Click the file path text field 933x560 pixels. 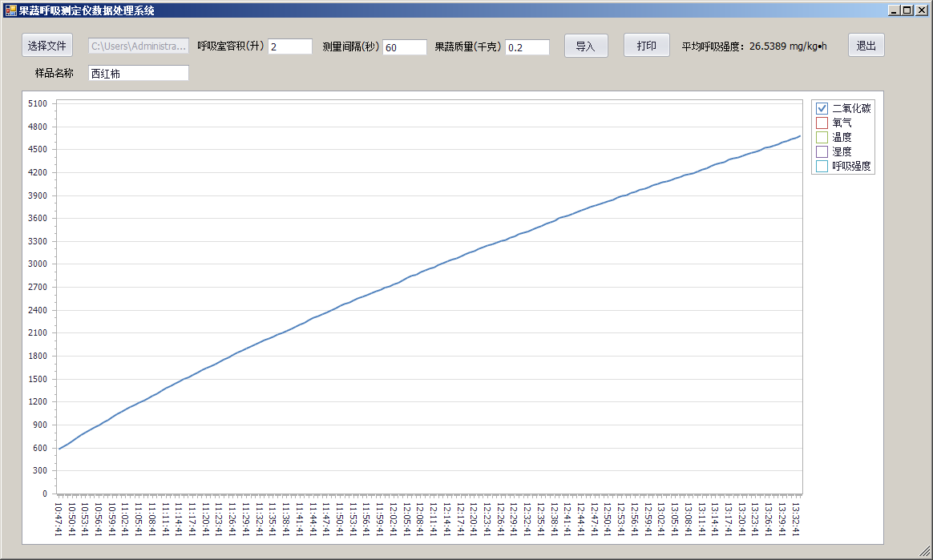point(138,46)
